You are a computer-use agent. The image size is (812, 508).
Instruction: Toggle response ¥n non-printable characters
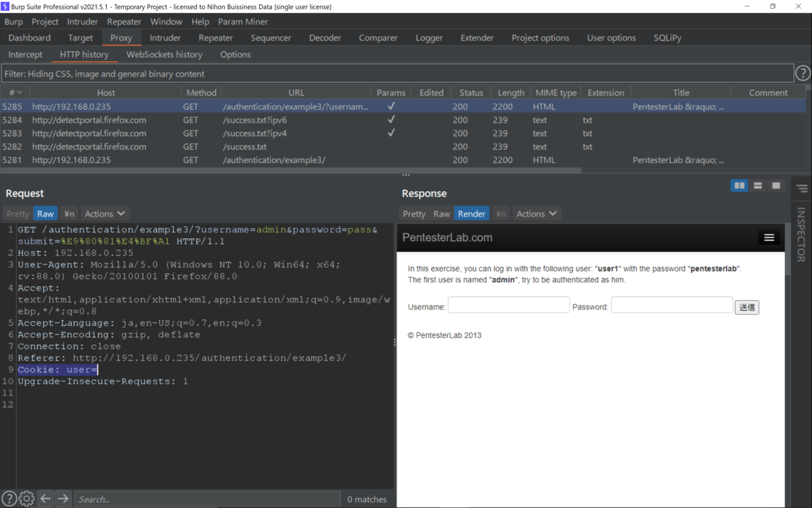(501, 213)
